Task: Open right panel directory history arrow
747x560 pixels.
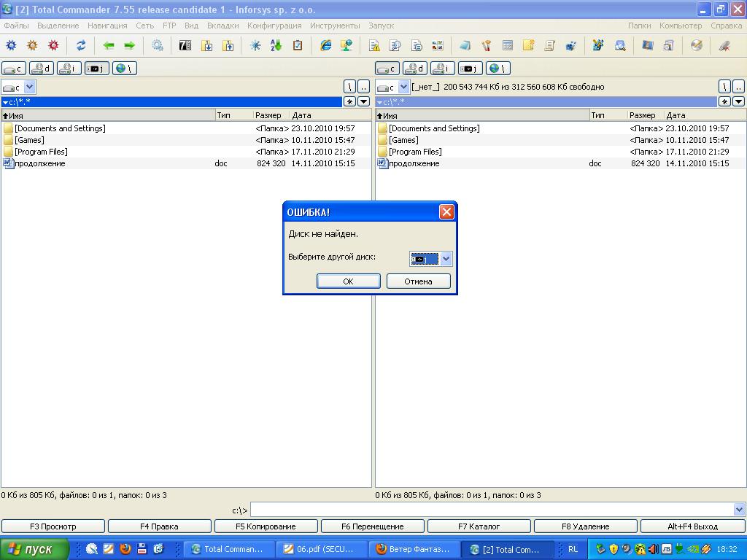Action: 738,101
